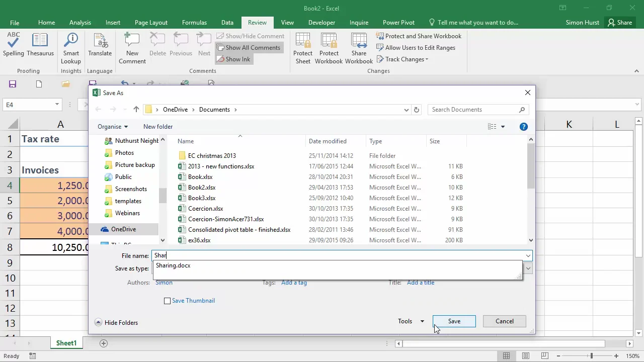Image resolution: width=644 pixels, height=362 pixels.
Task: Click the New folder button
Action: pyautogui.click(x=158, y=127)
